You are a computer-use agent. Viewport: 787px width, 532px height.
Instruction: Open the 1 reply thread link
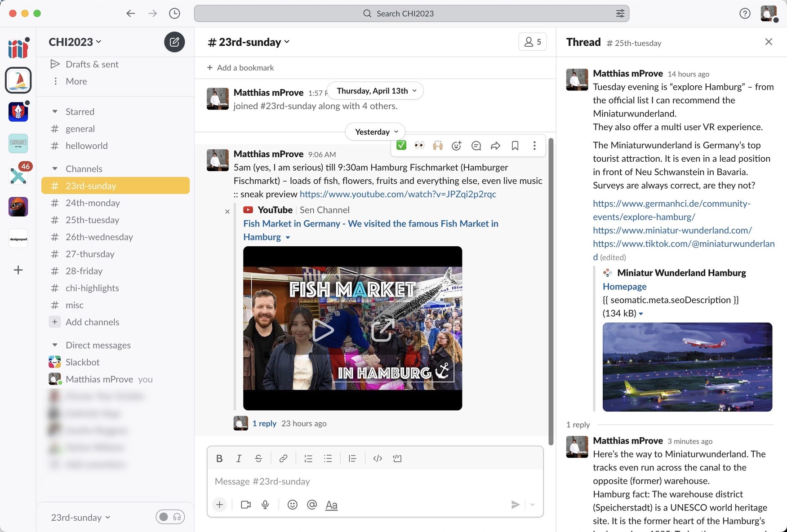264,423
